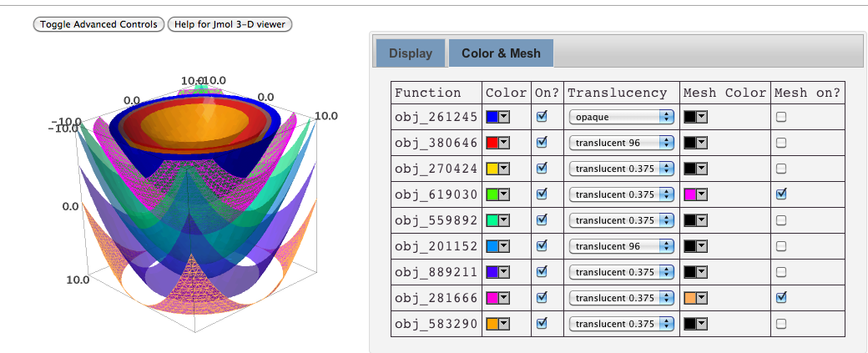Viewport: 868px width, 353px height.
Task: Open Help for Jmol 3-D viewer
Action: pos(230,24)
